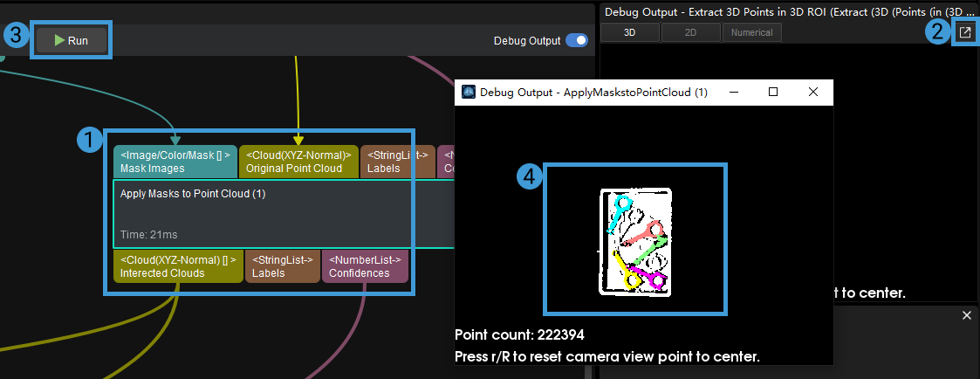The height and width of the screenshot is (379, 980).
Task: Click the ApplyMaskstoPointCloud window app icon
Action: pyautogui.click(x=468, y=92)
